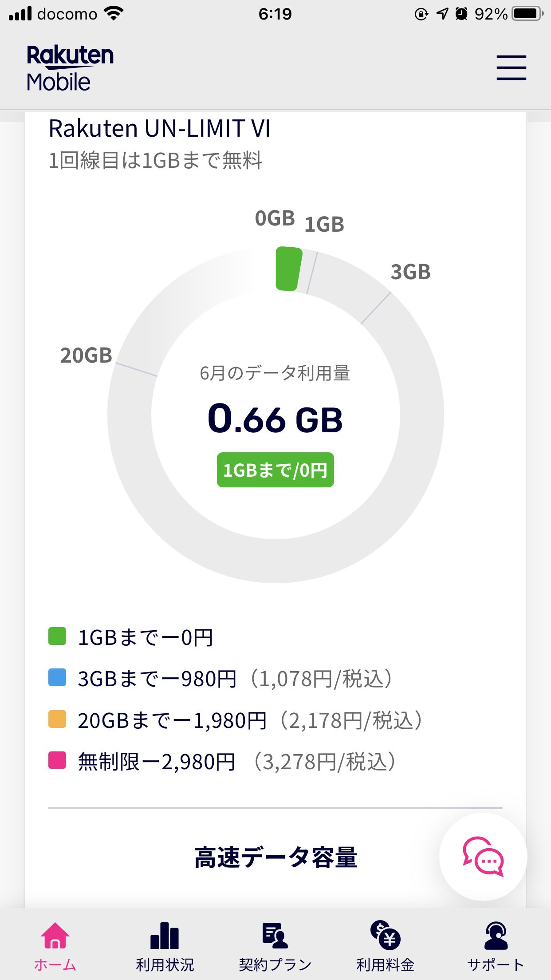
Task: Tap the pink legend color square
Action: (x=57, y=760)
